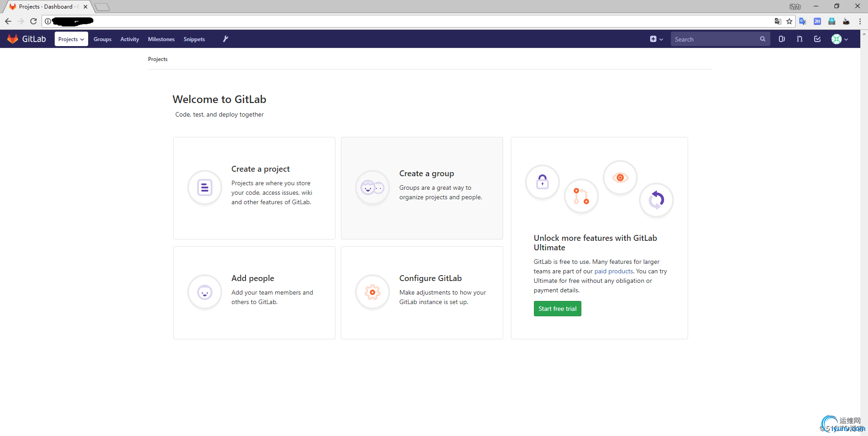Click the Projects breadcrumb
The image size is (868, 436).
(x=158, y=59)
